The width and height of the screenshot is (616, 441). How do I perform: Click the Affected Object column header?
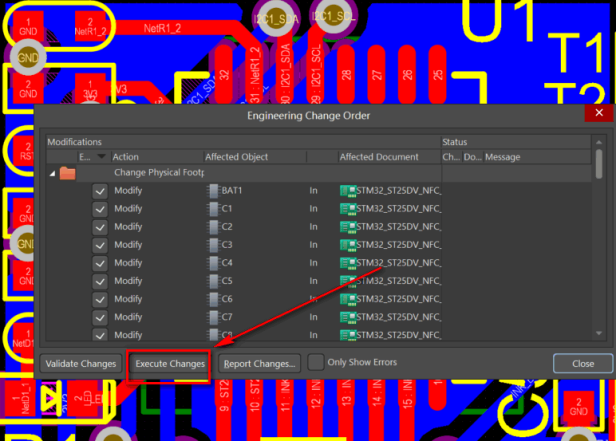pyautogui.click(x=252, y=157)
